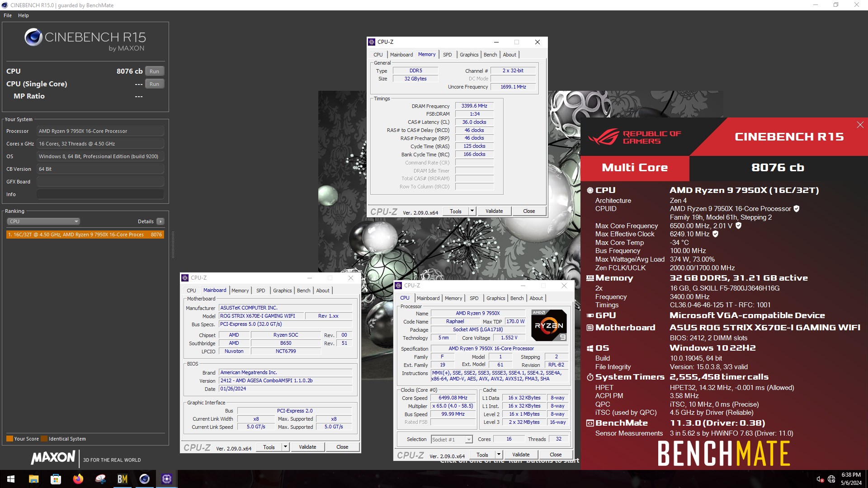This screenshot has width=868, height=488.
Task: Click the Processor field in Your System
Action: click(x=100, y=131)
